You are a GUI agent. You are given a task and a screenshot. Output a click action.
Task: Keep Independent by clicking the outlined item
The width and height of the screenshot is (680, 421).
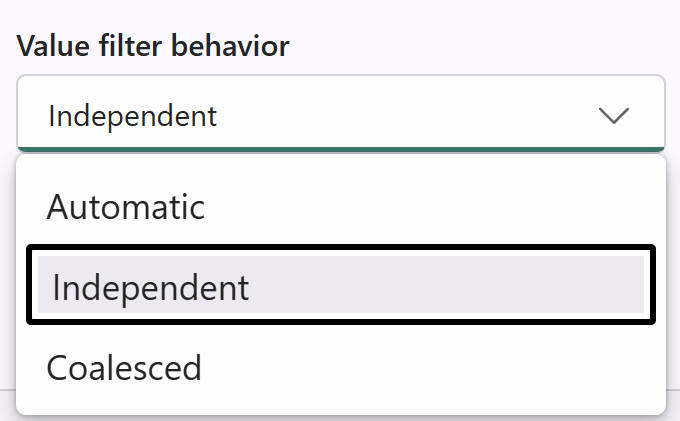click(340, 288)
